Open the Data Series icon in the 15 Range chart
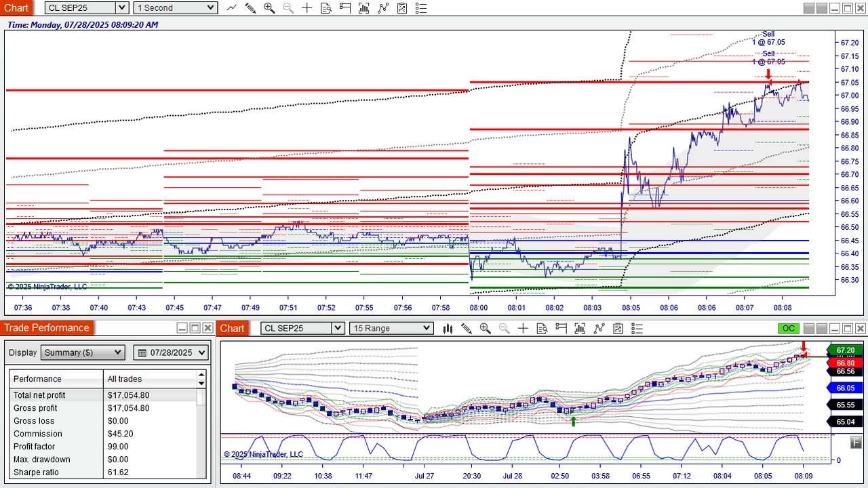The width and height of the screenshot is (868, 488). 580,328
